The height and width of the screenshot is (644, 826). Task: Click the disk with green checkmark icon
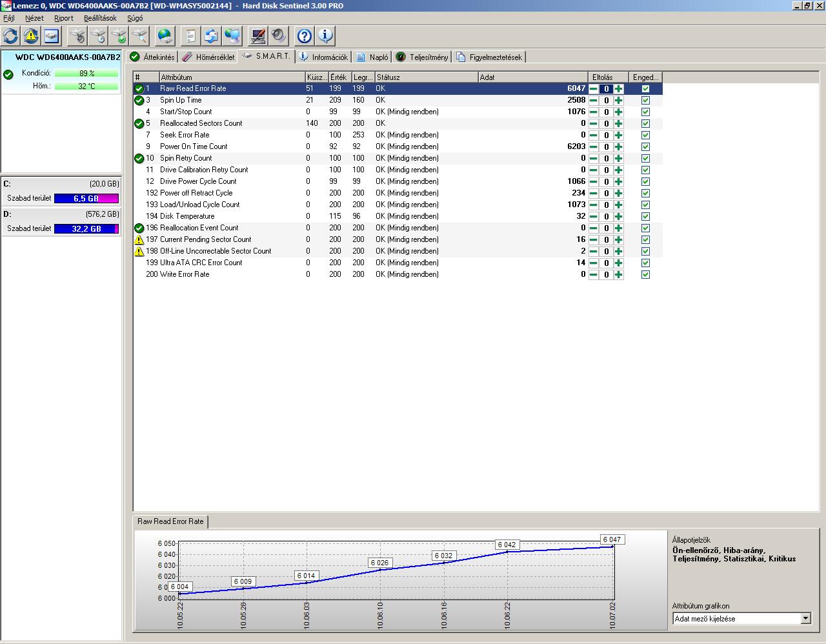[119, 35]
